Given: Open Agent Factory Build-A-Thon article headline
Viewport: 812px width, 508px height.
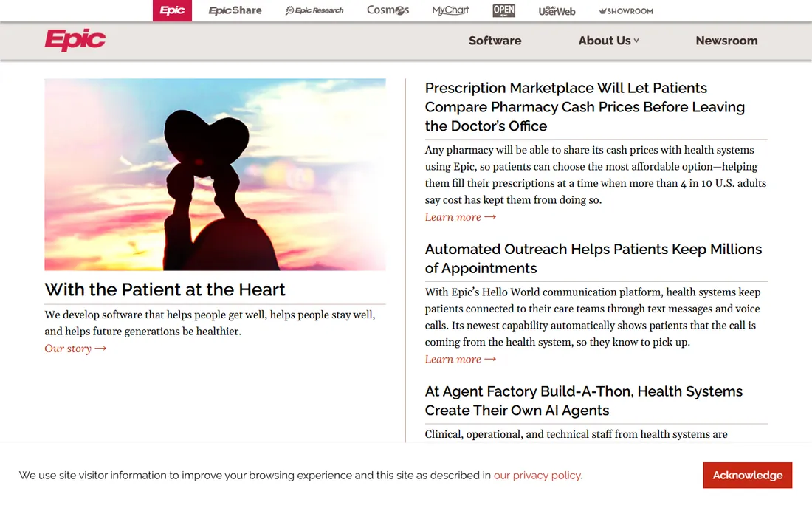Looking at the screenshot, I should coord(584,401).
